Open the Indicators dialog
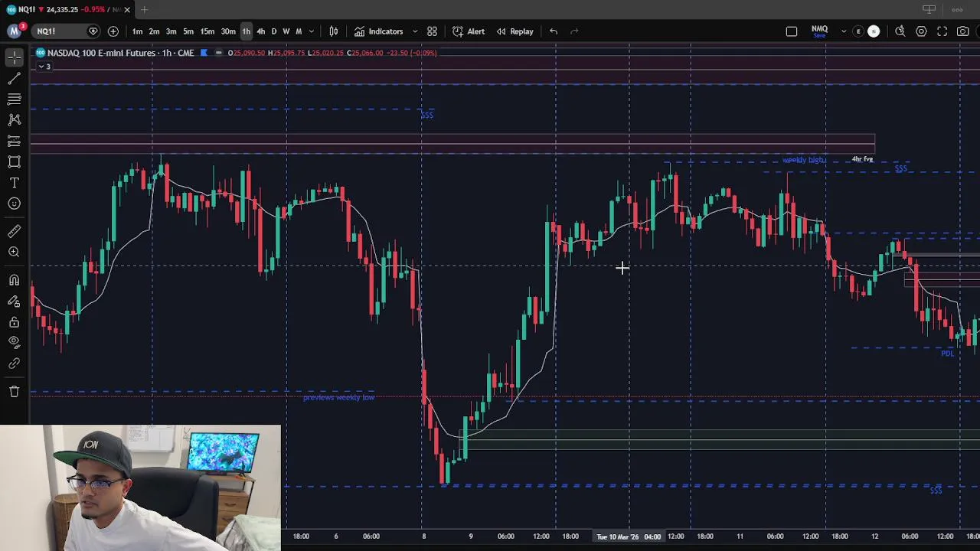980x551 pixels. [x=378, y=31]
